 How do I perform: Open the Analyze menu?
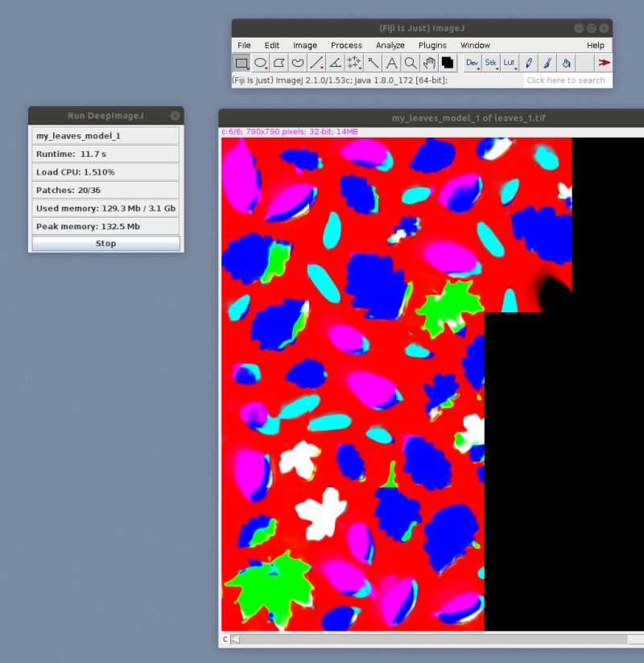click(390, 45)
